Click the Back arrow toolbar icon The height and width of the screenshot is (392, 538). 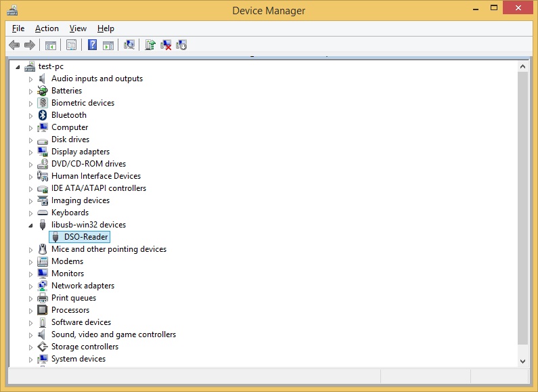tap(14, 45)
